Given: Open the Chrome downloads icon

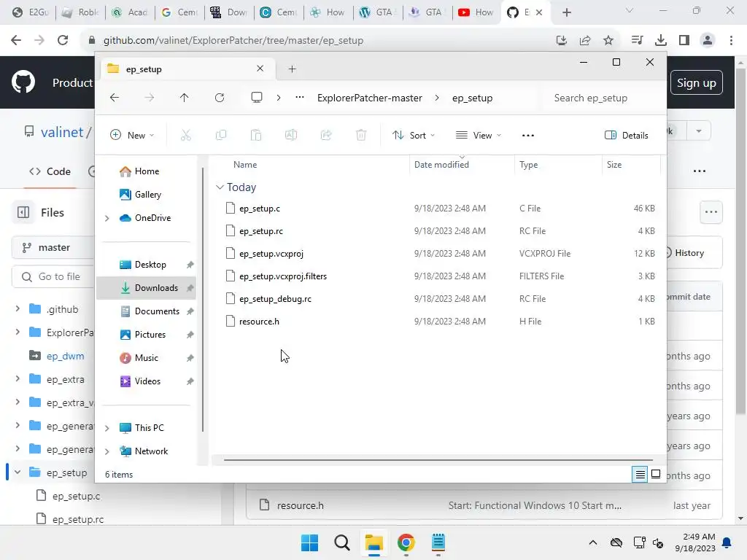Looking at the screenshot, I should (x=661, y=41).
